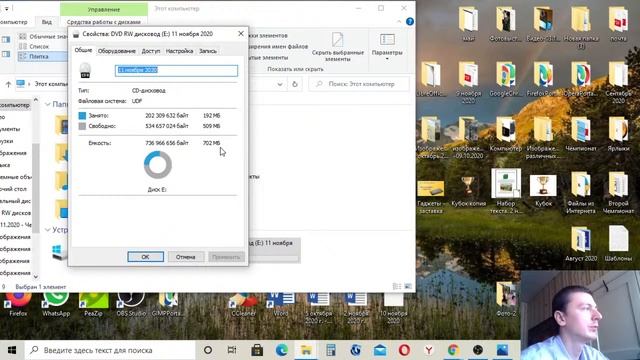Screen dimensions: 640x360
Task: Launch Google Chrome from the taskbar
Action: 453,350
